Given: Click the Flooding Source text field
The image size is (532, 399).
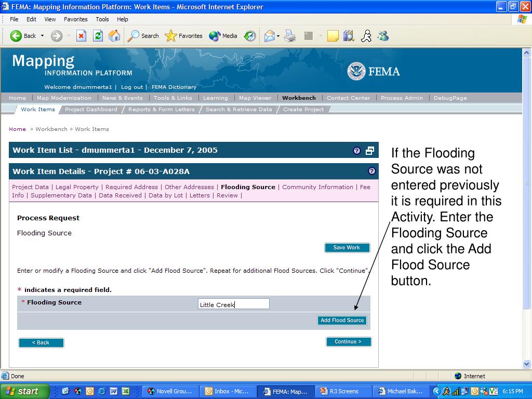Looking at the screenshot, I should pos(233,304).
